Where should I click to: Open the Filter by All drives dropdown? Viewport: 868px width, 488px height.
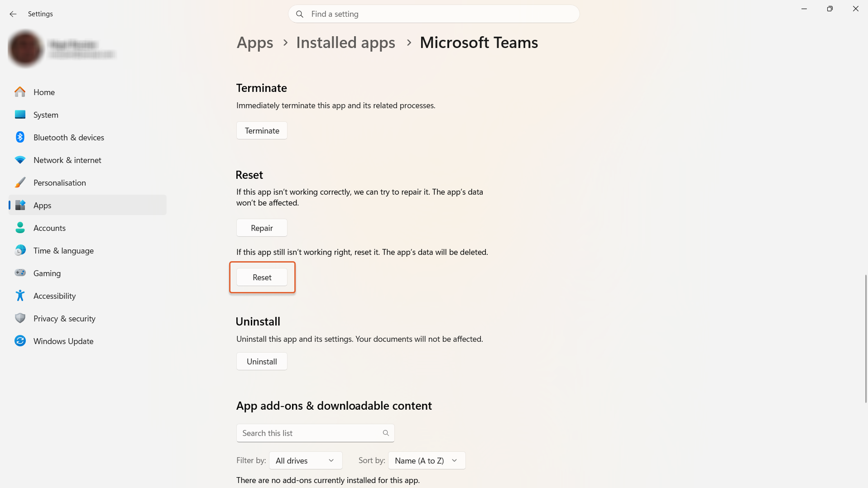coord(306,460)
